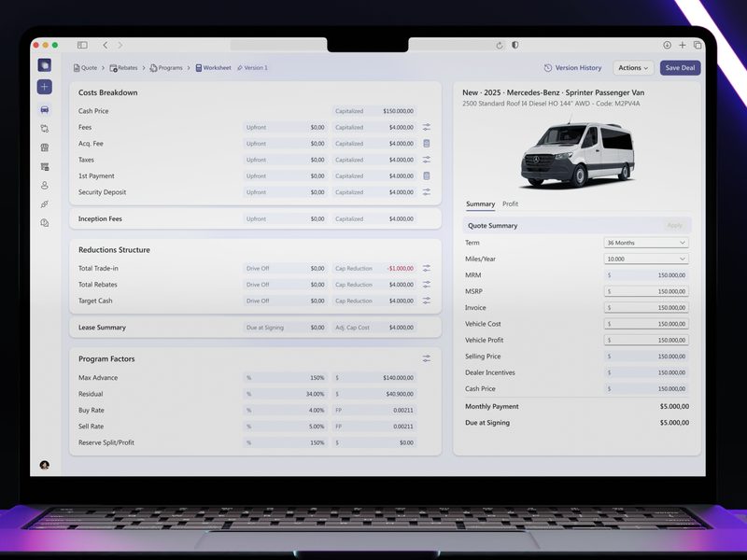Open the Term dropdown showing 36 Months

(x=646, y=243)
